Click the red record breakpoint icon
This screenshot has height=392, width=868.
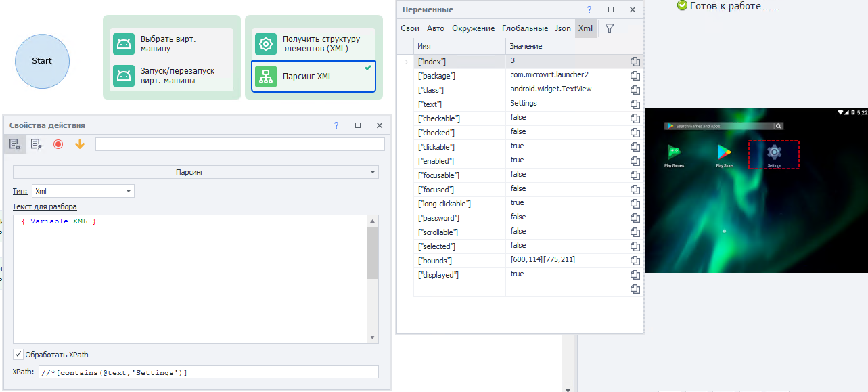tap(58, 144)
